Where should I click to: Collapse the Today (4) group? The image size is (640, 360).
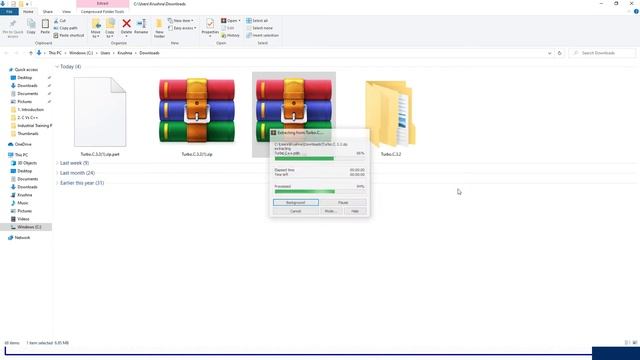tap(57, 67)
